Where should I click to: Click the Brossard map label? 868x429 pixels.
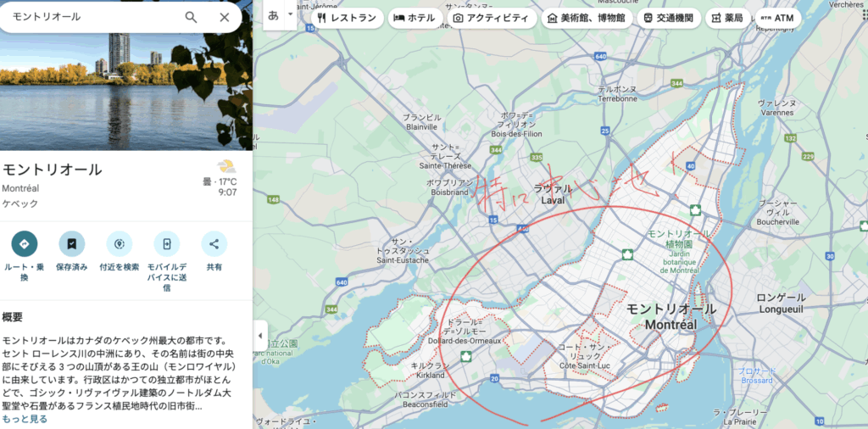point(757,376)
